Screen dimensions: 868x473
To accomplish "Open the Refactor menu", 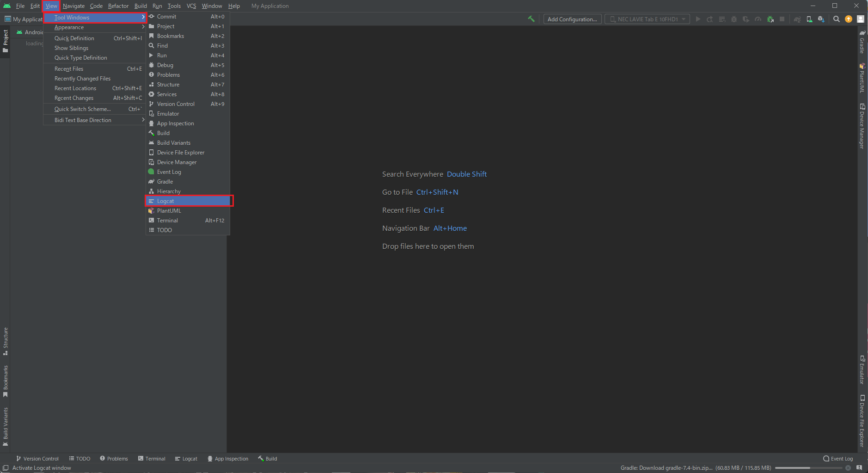I will [x=118, y=6].
